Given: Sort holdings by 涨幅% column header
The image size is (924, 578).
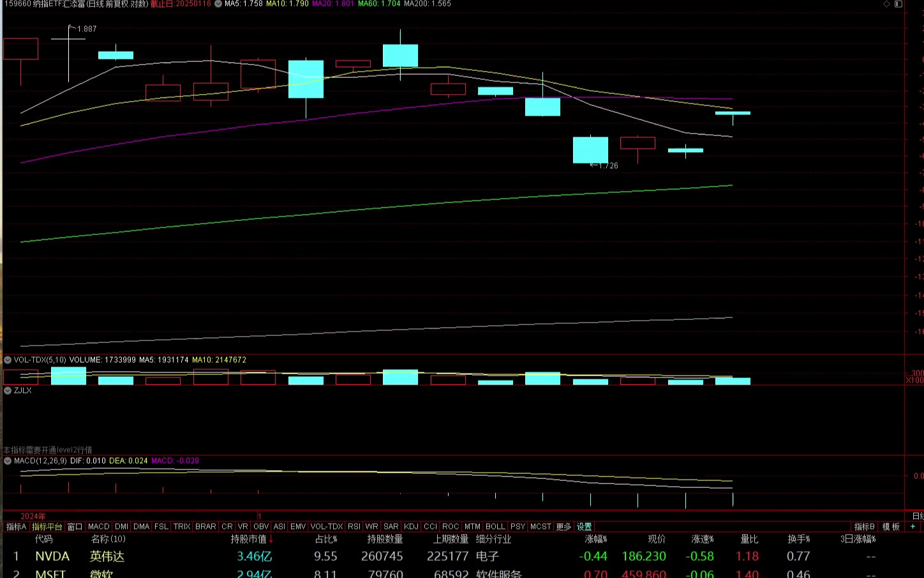Looking at the screenshot, I should click(596, 540).
